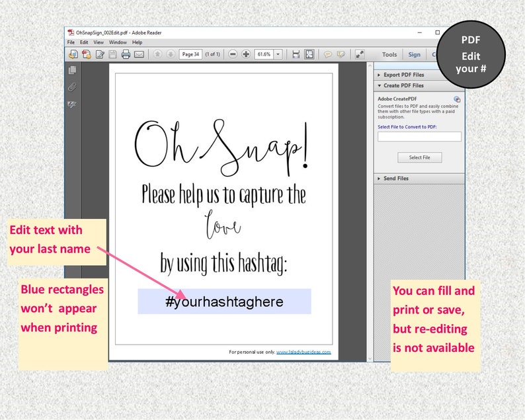Open the View menu
This screenshot has height=420, width=525.
(x=99, y=42)
